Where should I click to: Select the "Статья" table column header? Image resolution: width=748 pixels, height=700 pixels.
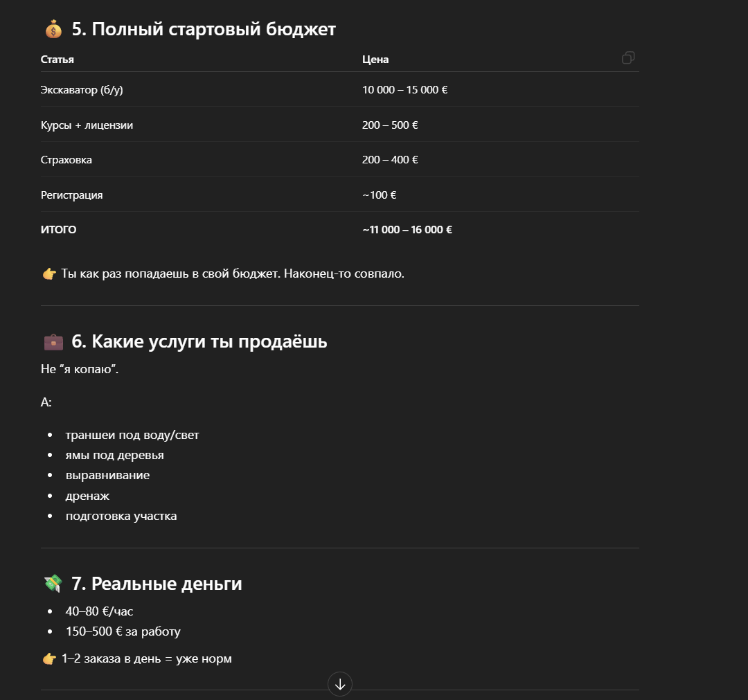pos(57,60)
